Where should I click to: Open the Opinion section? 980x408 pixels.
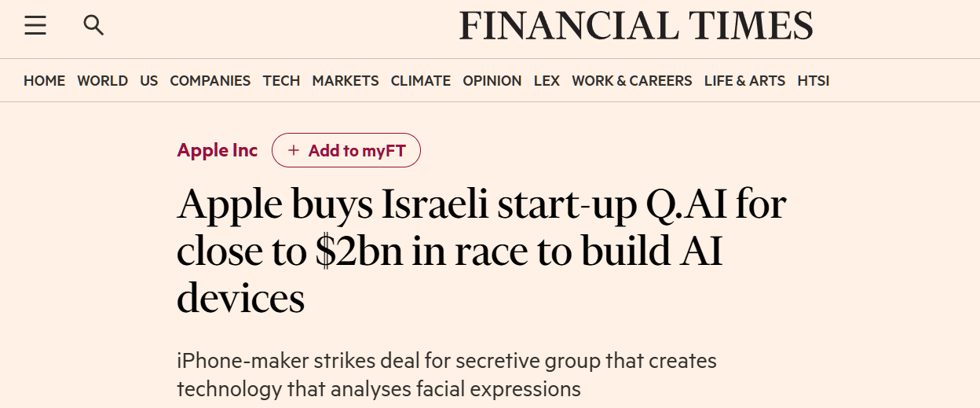coord(492,81)
